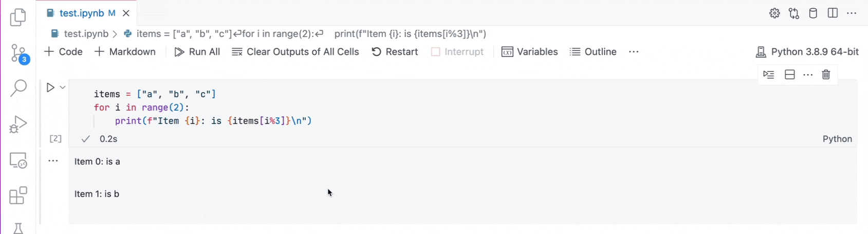Click the Run Cell play button

pyautogui.click(x=50, y=87)
